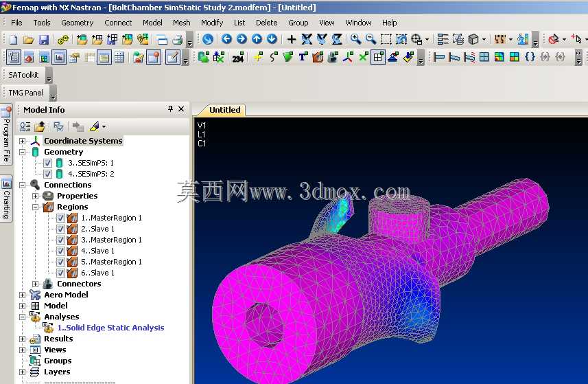Toggle visibility of 4..SESimPS: 2
Viewport: 588px width, 384px height.
tap(47, 174)
